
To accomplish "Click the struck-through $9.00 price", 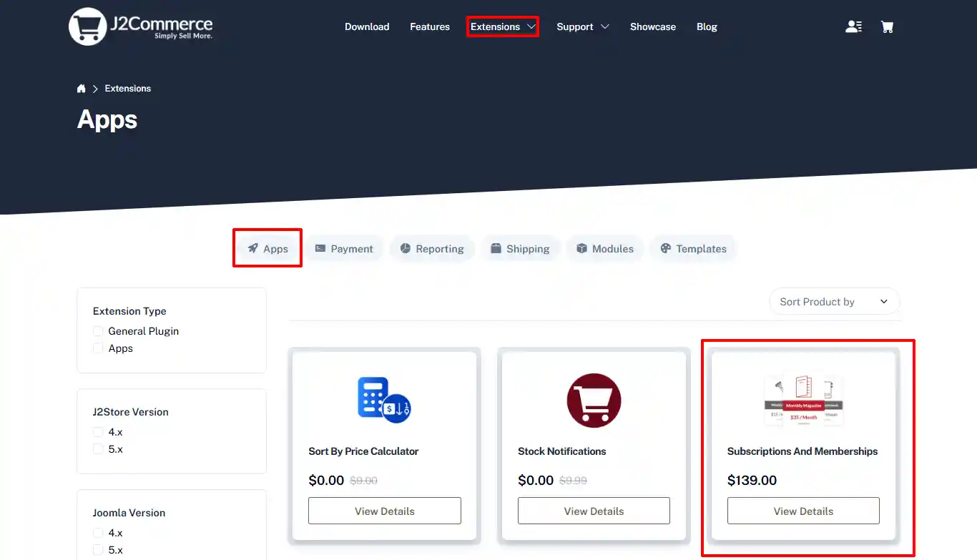I will coord(363,481).
